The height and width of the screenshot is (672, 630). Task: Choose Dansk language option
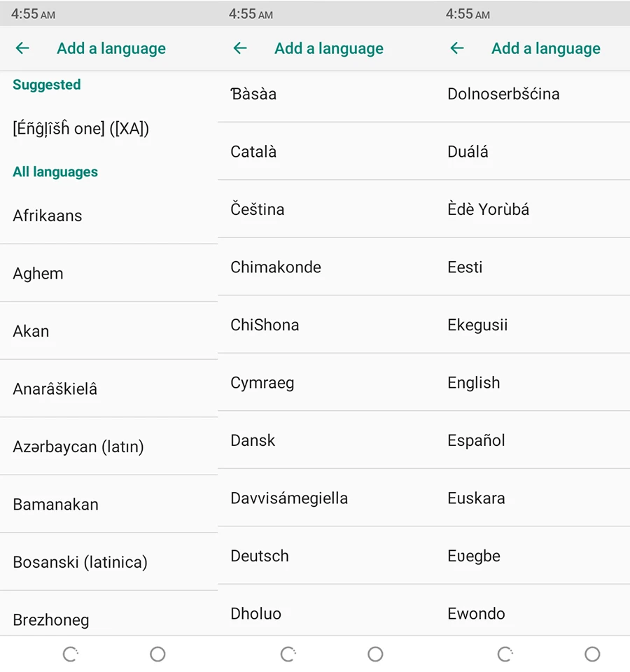point(424,440)
